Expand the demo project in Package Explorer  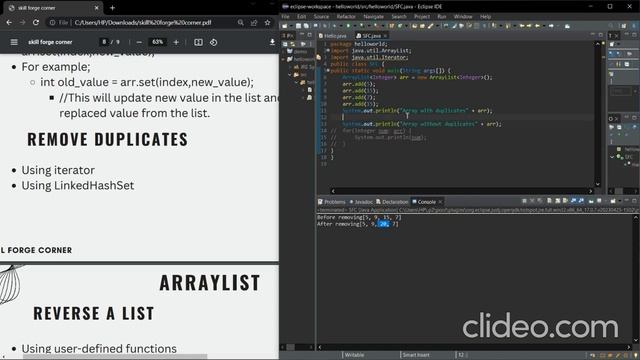284,51
